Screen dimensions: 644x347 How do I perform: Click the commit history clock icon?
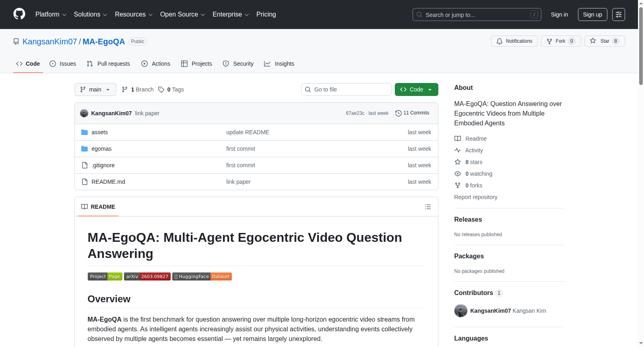pyautogui.click(x=398, y=113)
